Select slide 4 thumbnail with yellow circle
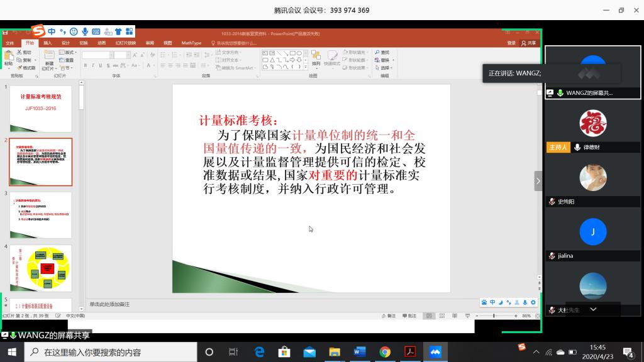Screen dimensions: 644x362 click(41, 268)
